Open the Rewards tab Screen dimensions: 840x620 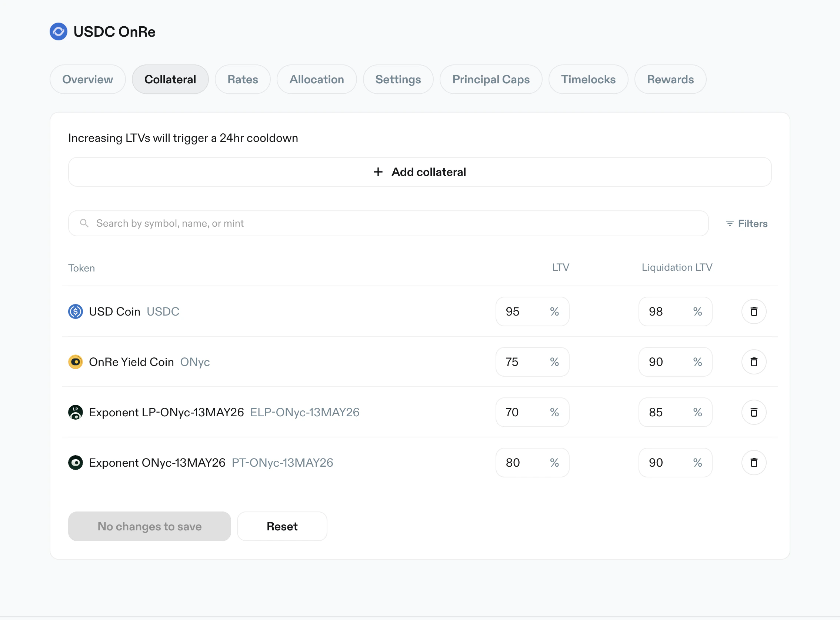coord(670,80)
